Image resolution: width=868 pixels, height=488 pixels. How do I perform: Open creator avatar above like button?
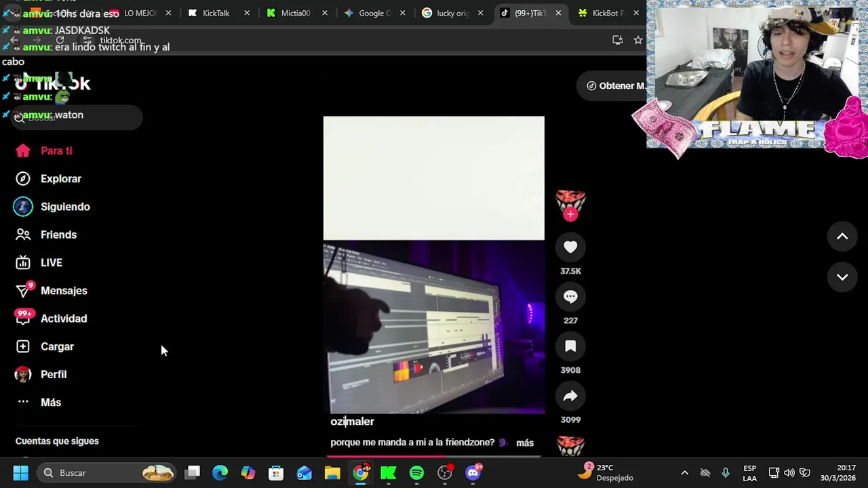570,201
